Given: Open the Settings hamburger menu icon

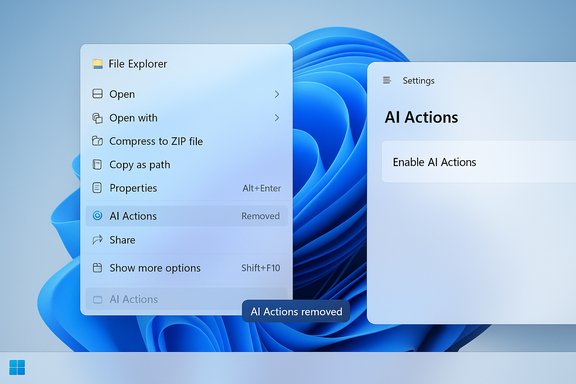Looking at the screenshot, I should pyautogui.click(x=387, y=80).
